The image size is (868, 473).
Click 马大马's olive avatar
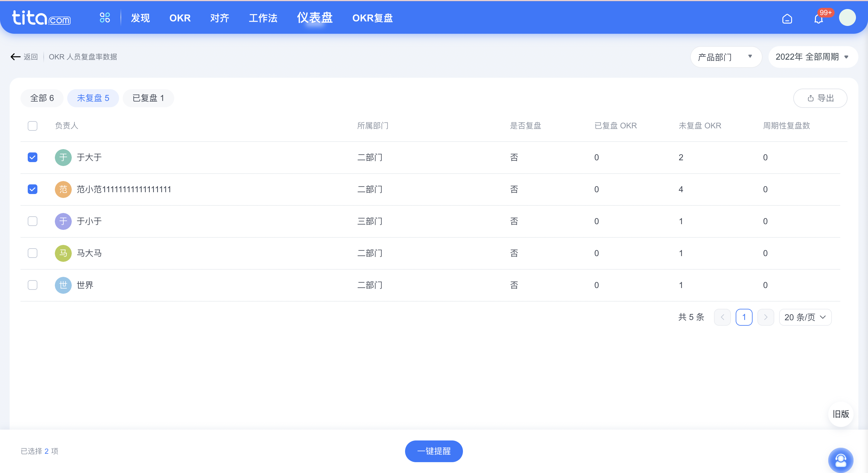click(63, 253)
